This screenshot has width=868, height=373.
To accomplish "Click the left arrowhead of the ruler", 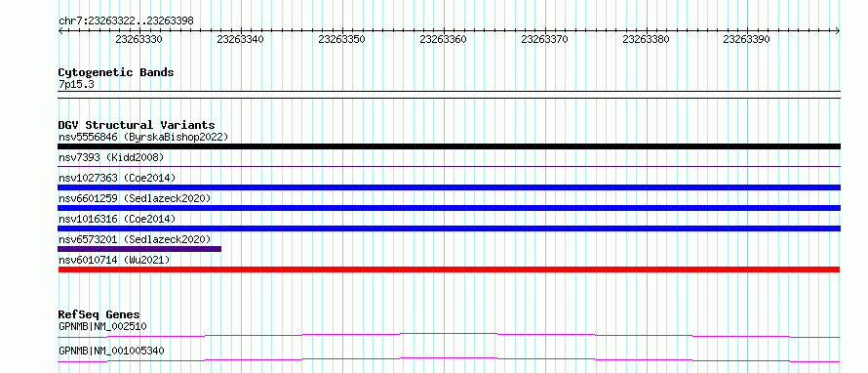I will (60, 31).
